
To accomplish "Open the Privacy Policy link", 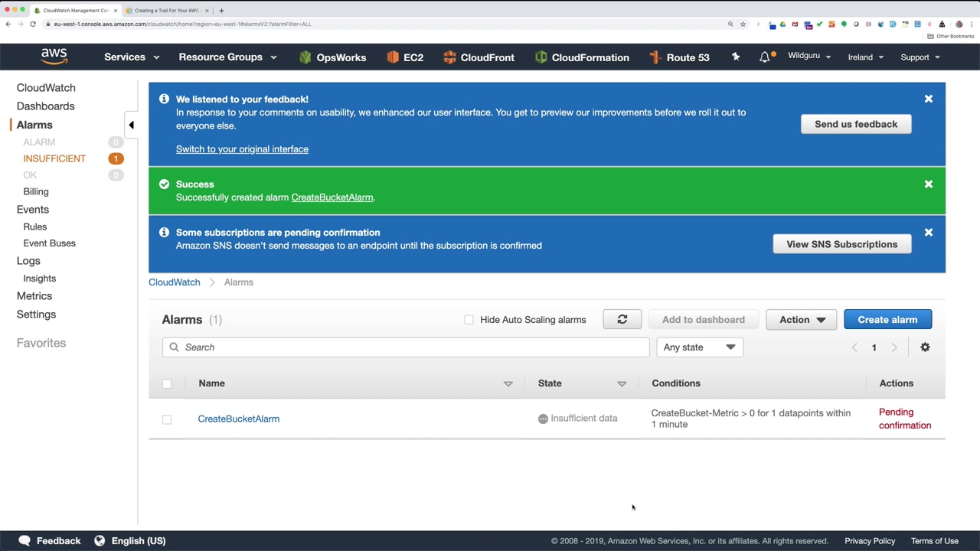I will (870, 541).
